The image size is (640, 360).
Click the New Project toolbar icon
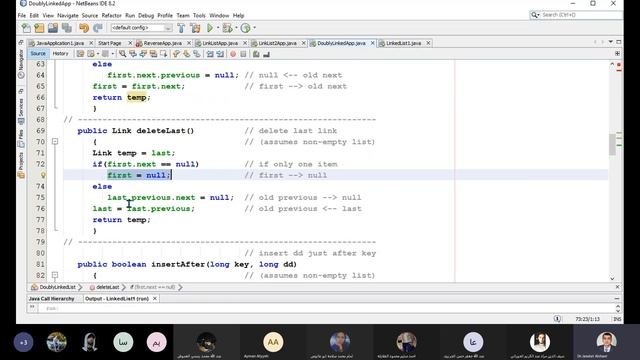(39, 28)
